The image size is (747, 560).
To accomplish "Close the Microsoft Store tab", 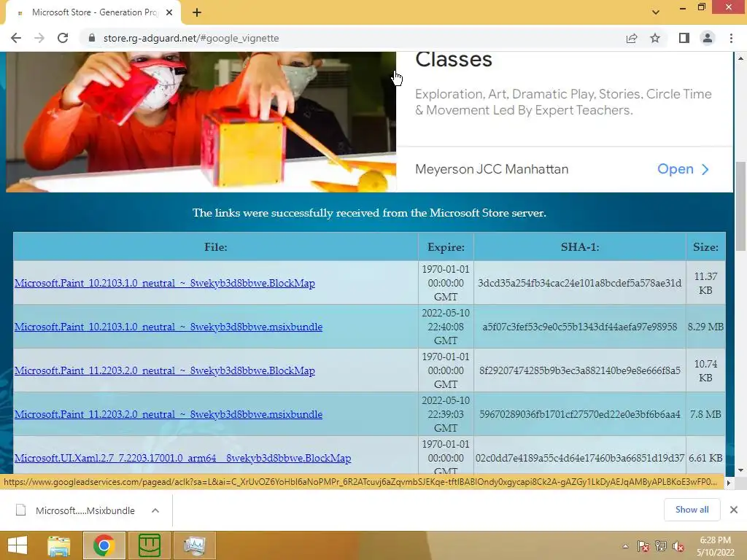I will coord(169,12).
